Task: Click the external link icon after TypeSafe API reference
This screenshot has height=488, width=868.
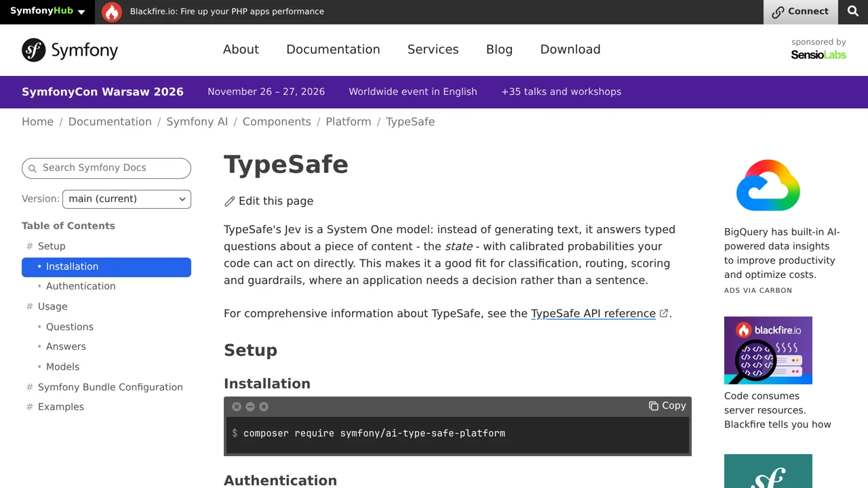Action: 664,313
